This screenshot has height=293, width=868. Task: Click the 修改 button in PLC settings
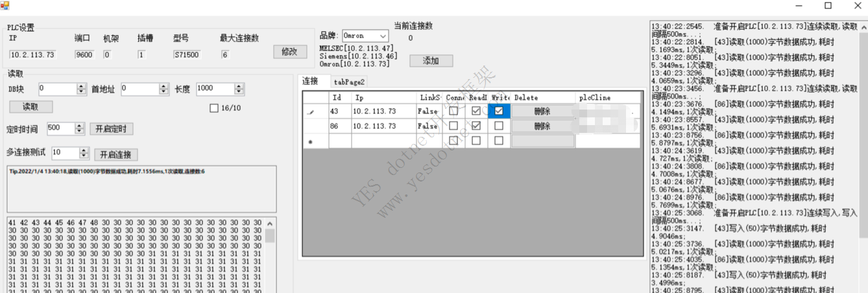289,52
